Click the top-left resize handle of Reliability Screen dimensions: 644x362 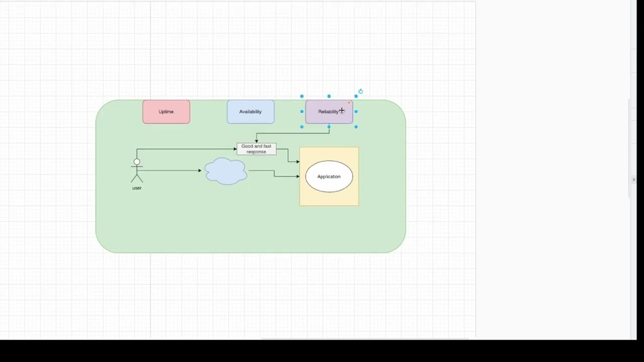click(302, 96)
